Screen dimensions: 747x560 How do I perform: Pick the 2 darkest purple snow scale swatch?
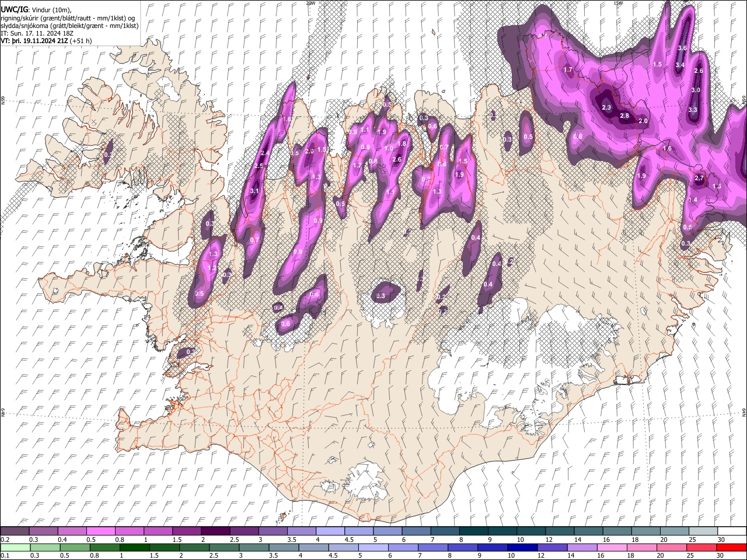215,530
